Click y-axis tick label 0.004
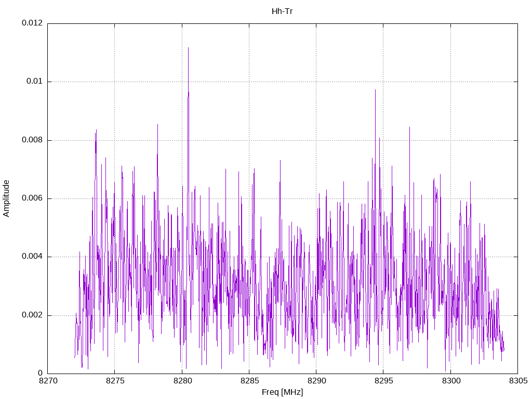The height and width of the screenshot is (399, 532). tap(32, 257)
